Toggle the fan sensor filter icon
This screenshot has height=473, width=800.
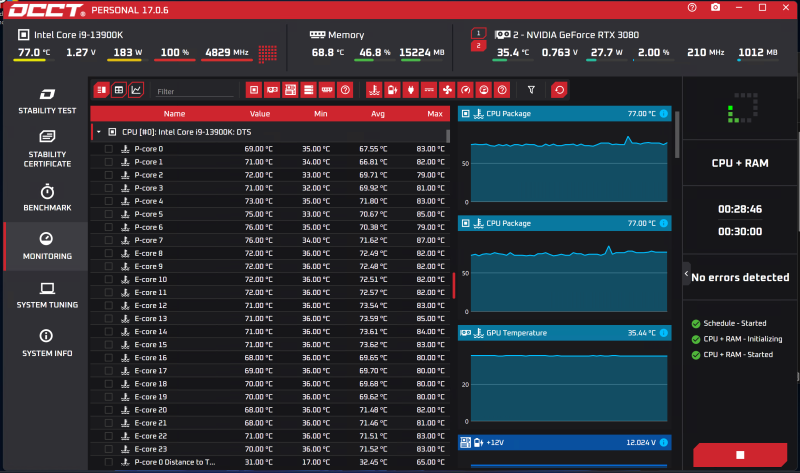tap(447, 90)
